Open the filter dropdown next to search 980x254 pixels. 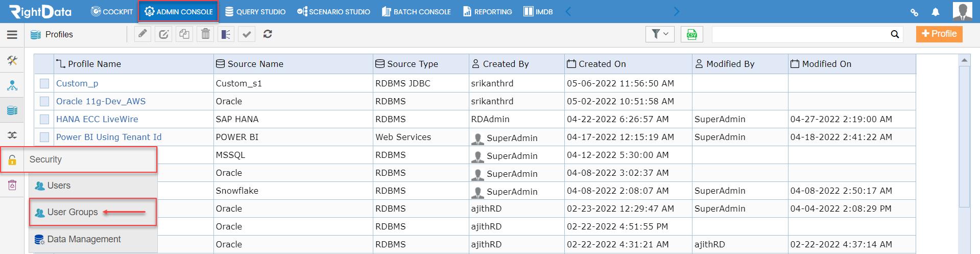660,34
